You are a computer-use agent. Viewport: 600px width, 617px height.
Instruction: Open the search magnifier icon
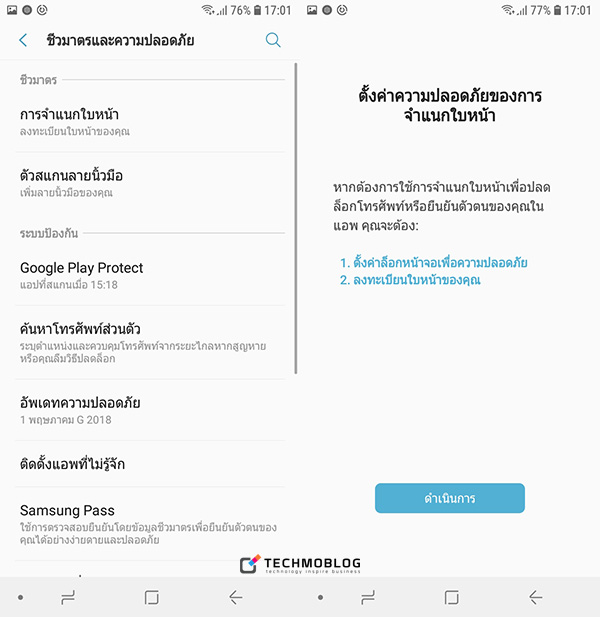273,40
